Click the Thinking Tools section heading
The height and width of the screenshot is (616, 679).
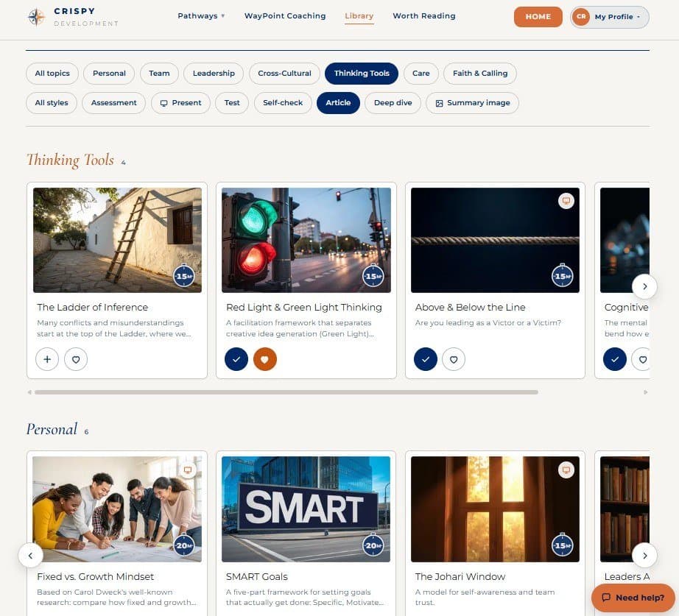click(x=70, y=160)
